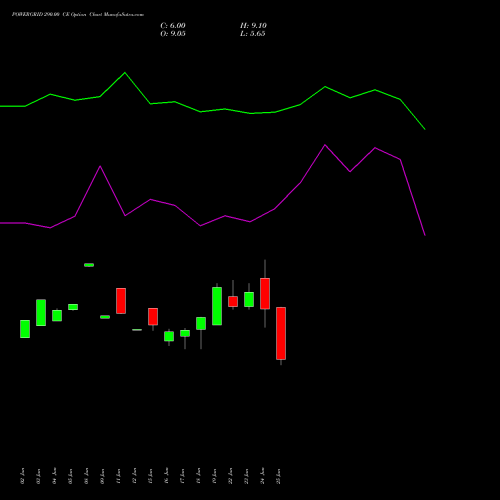Select the small green candle floating highest
The width and height of the screenshot is (500, 500).
pos(89,265)
